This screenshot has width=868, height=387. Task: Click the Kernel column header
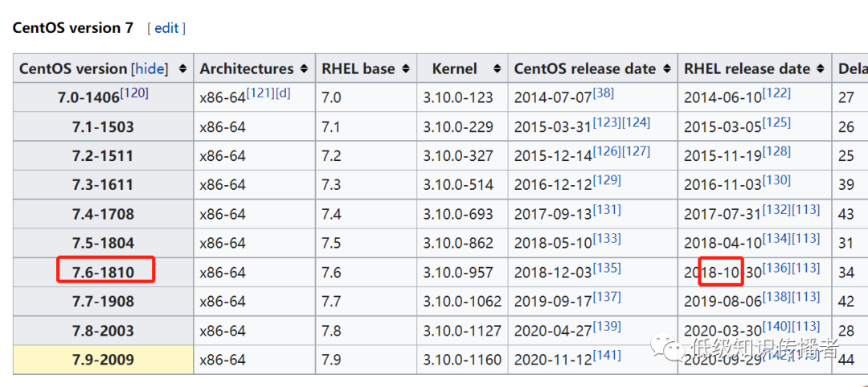coord(462,68)
